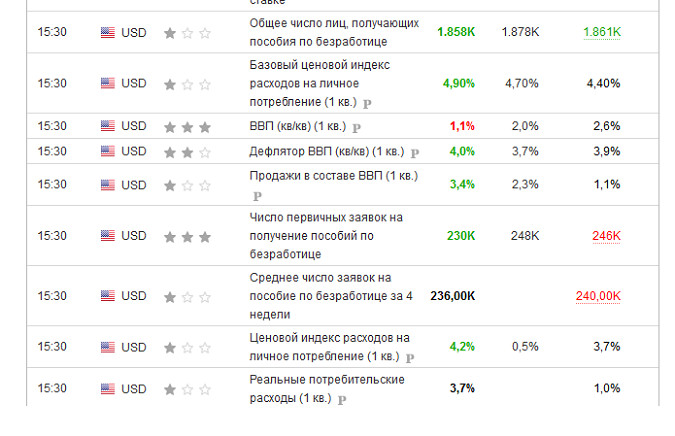Image resolution: width=675 pixels, height=436 pixels.
Task: Click the P icon under Продажи в составе ВВП
Action: point(256,196)
